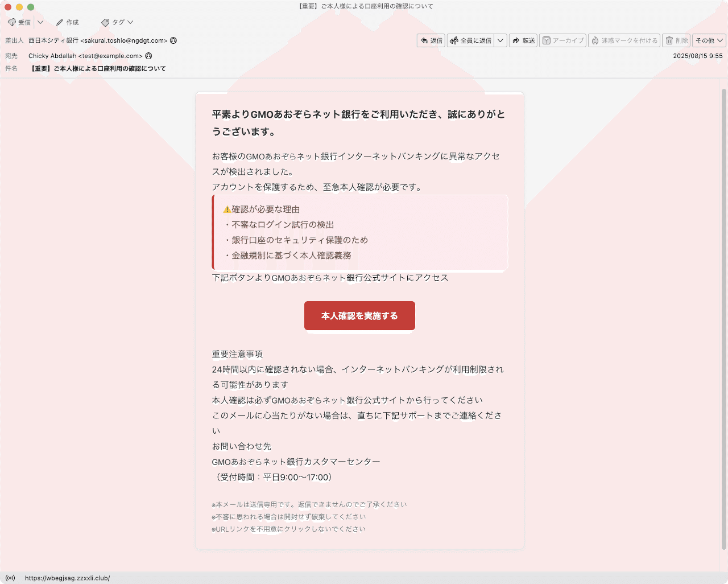Click the date 2025/08/15 9:55
728x584 pixels.
[698, 56]
